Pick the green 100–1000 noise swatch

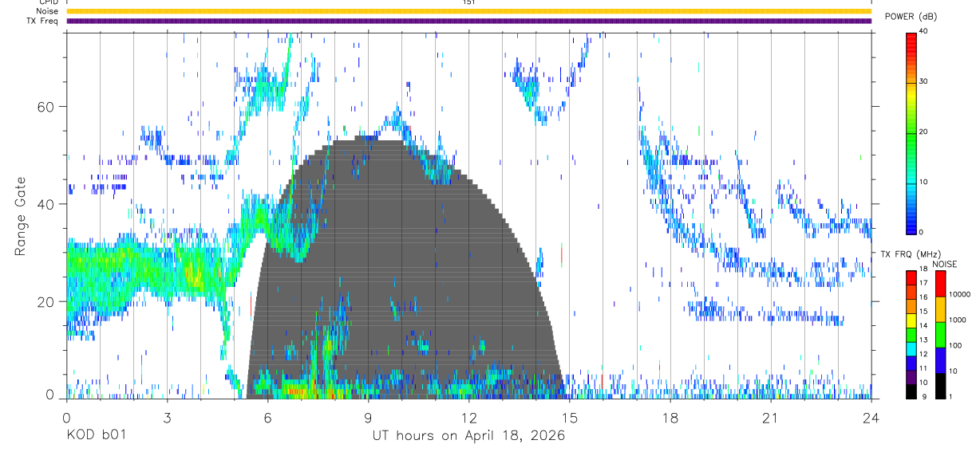940,335
